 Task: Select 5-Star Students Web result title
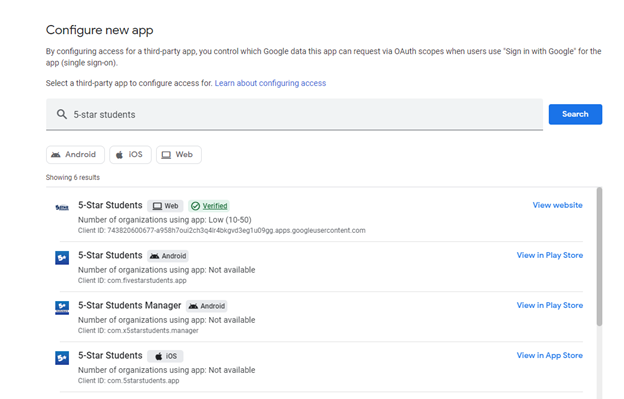[110, 205]
